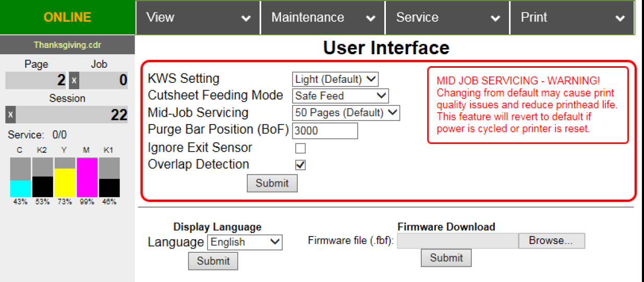
Task: Open the Cutsheet Feeding Mode dropdown
Action: [341, 96]
